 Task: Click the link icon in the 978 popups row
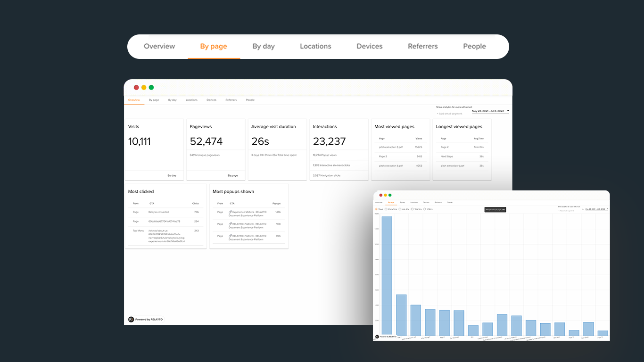230,224
